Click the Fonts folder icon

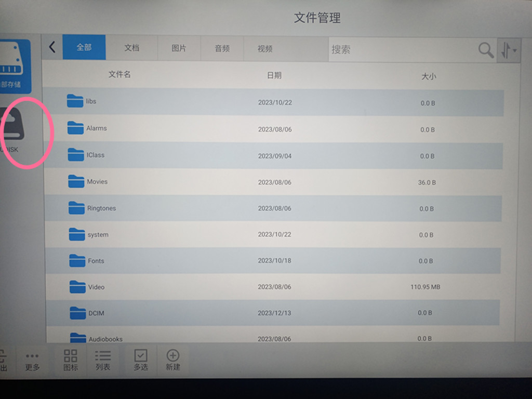77,261
